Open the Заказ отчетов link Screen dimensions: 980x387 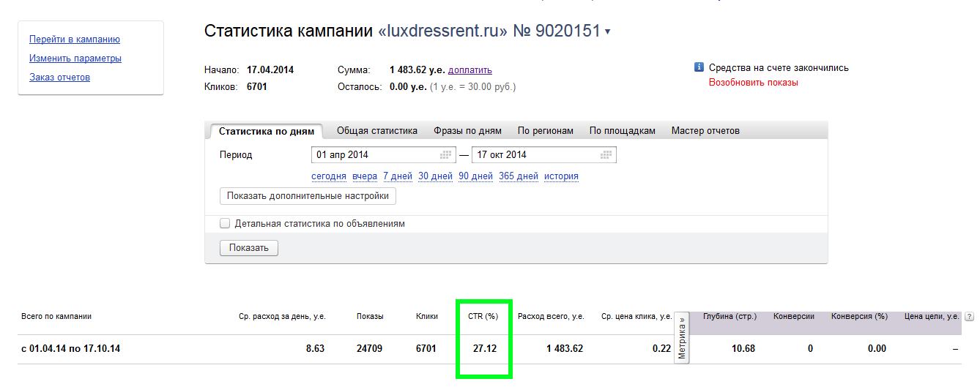(x=59, y=78)
